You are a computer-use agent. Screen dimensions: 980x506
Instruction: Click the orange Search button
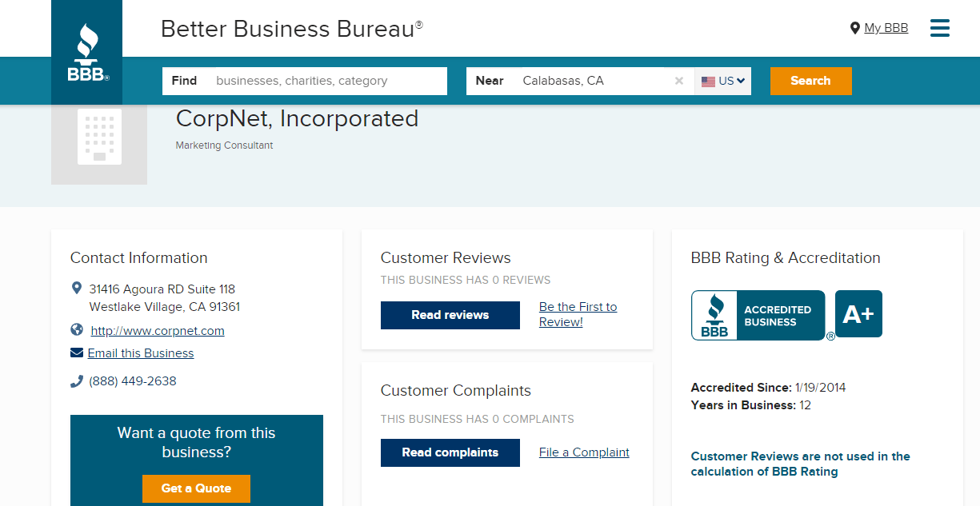810,81
